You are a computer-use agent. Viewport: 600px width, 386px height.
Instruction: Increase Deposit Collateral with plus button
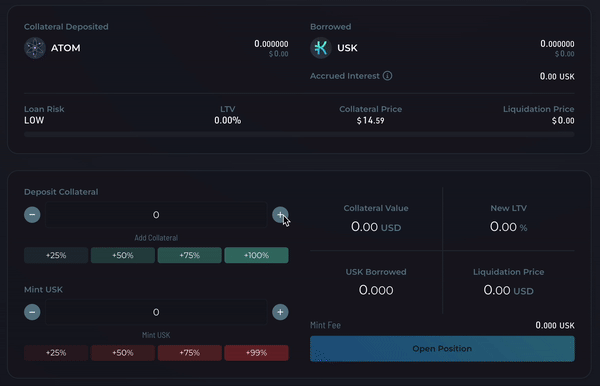(x=280, y=215)
